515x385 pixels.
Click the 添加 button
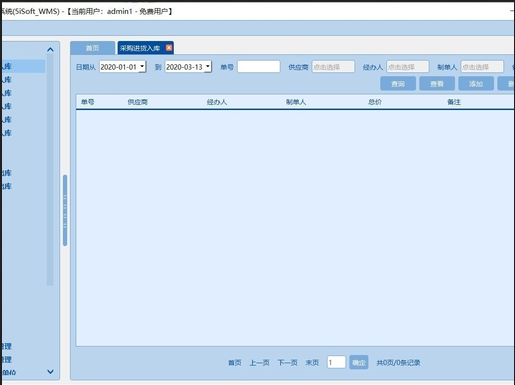pos(476,84)
